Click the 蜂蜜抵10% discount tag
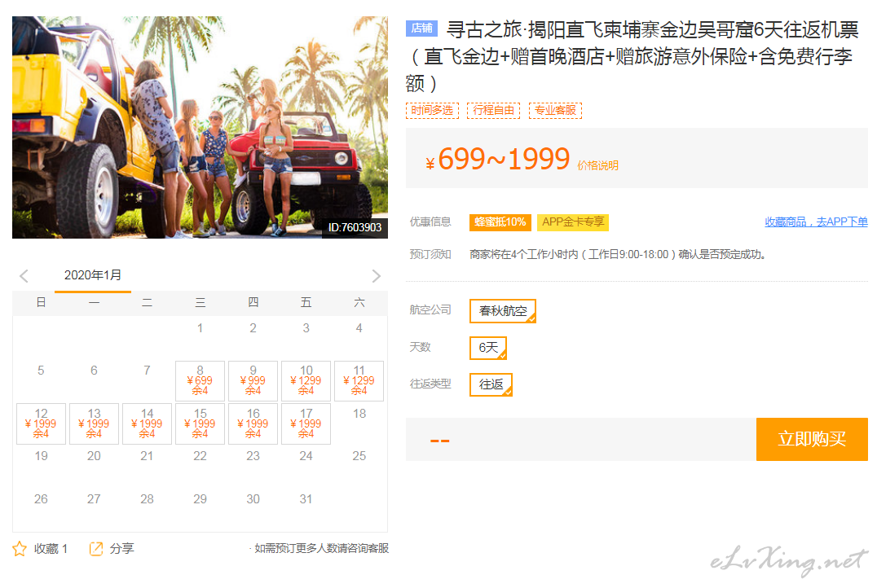 point(500,222)
